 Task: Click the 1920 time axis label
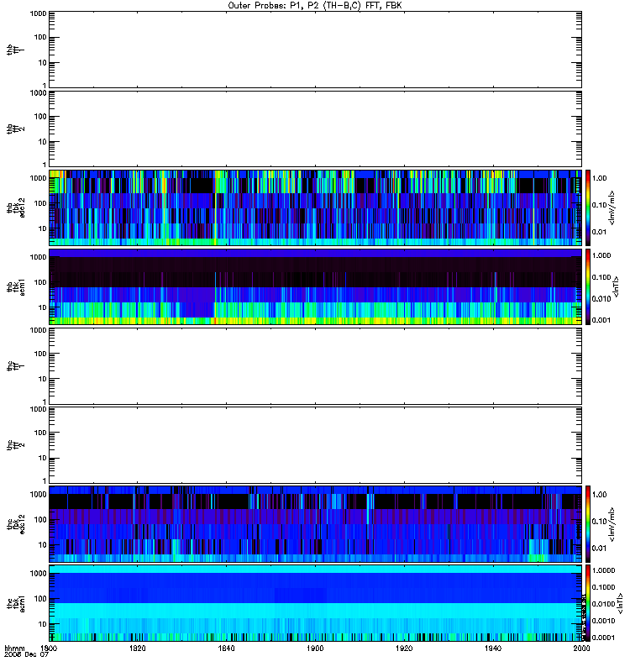[404, 648]
